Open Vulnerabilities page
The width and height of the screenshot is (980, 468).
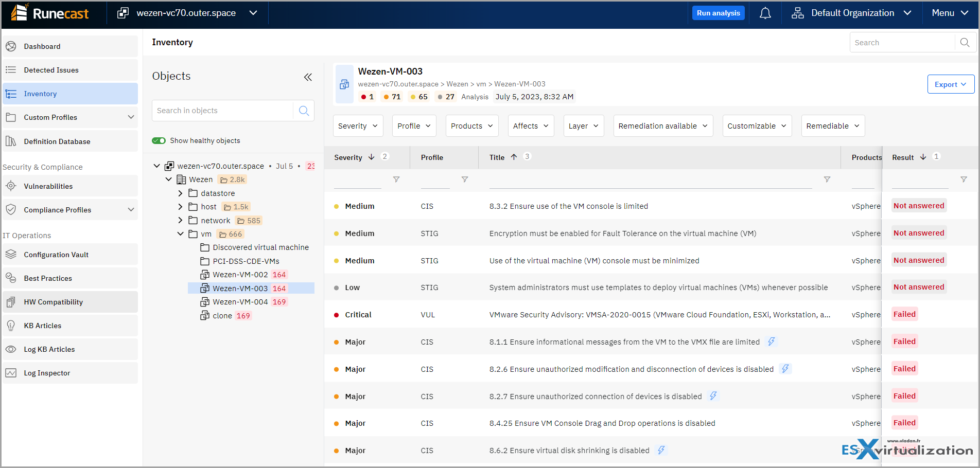pyautogui.click(x=70, y=186)
